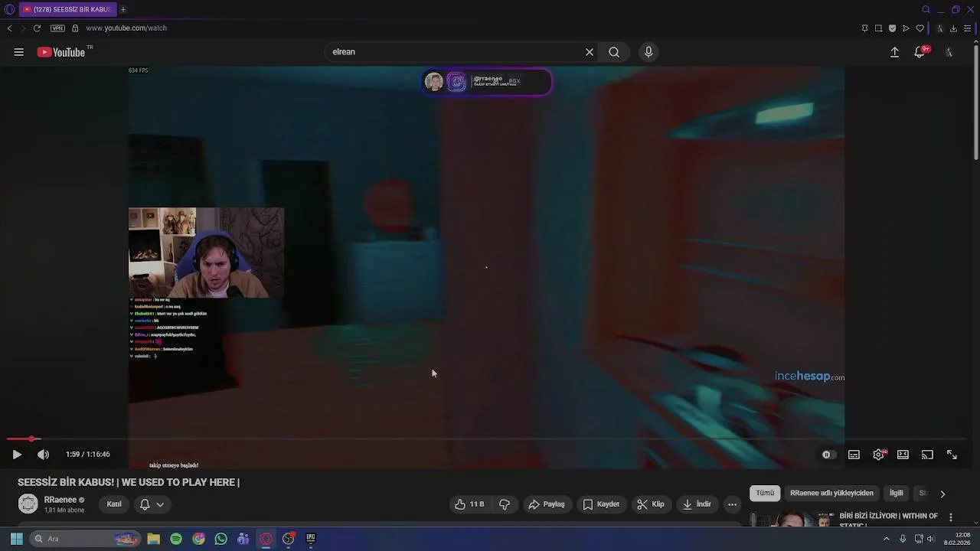Image resolution: width=980 pixels, height=551 pixels.
Task: Run search with the magnifier button
Action: [x=614, y=52]
